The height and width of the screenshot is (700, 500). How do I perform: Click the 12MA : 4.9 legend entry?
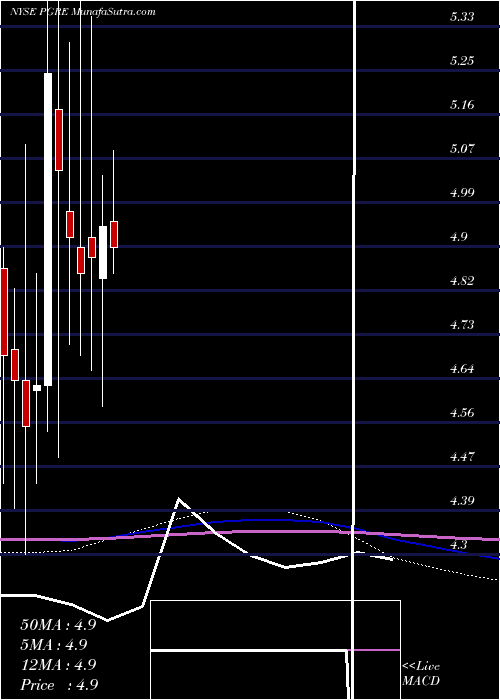click(58, 664)
